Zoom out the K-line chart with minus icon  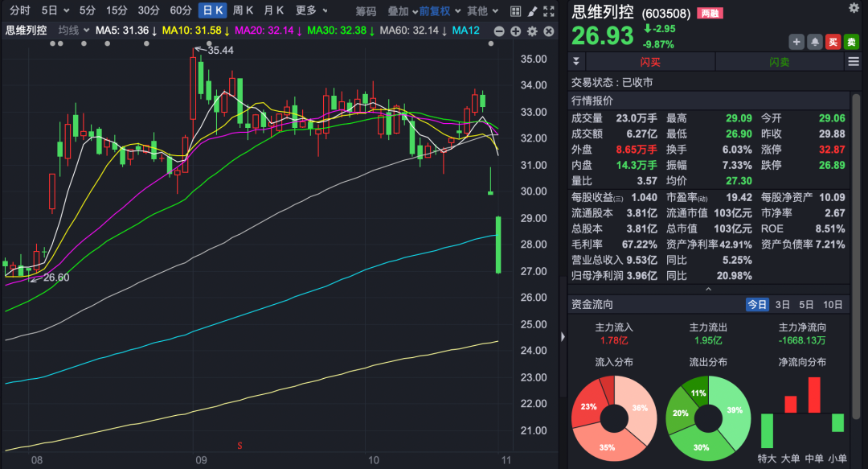pos(499,31)
